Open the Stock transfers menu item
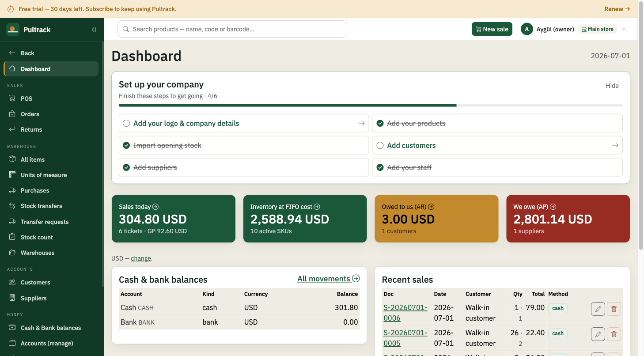Viewport: 644px width, 356px height. (51, 206)
